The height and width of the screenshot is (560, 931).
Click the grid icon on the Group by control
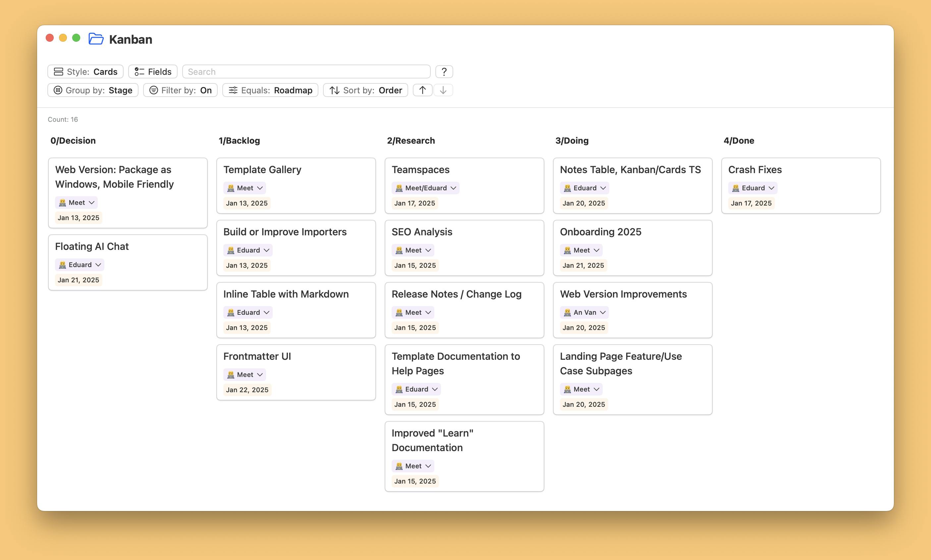[x=59, y=90]
